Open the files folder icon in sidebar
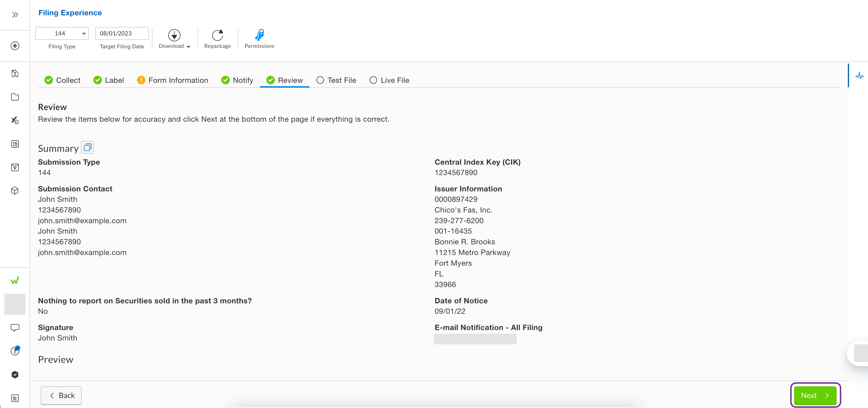This screenshot has width=868, height=408. point(15,97)
